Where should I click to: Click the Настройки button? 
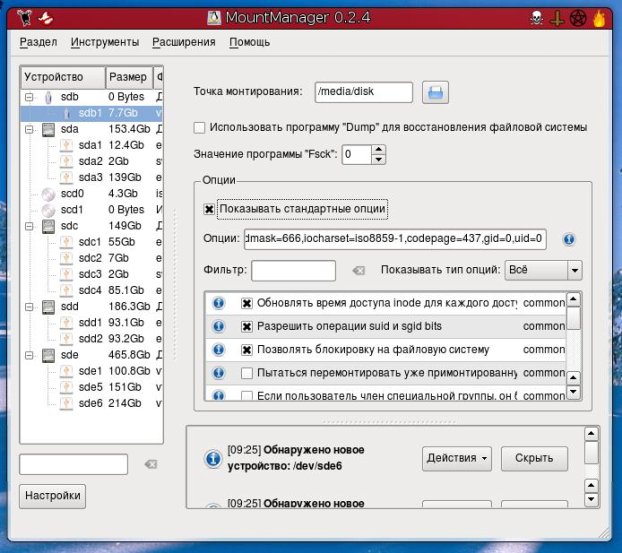[52, 496]
